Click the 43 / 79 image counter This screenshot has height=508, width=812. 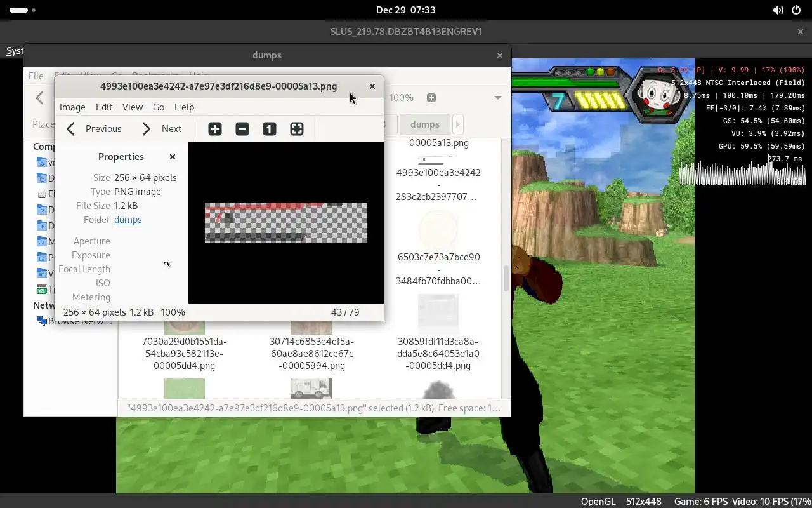point(345,312)
